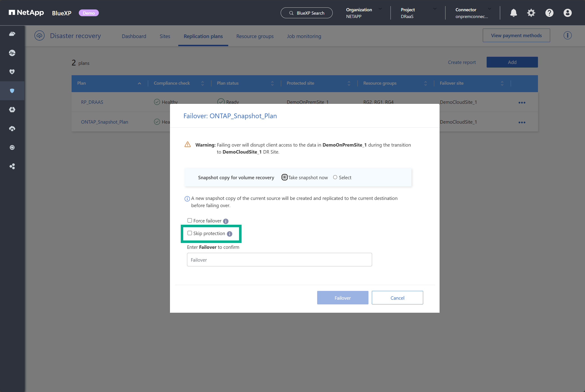The height and width of the screenshot is (392, 585).
Task: Select the blue shield protection sidebar icon
Action: 12,91
